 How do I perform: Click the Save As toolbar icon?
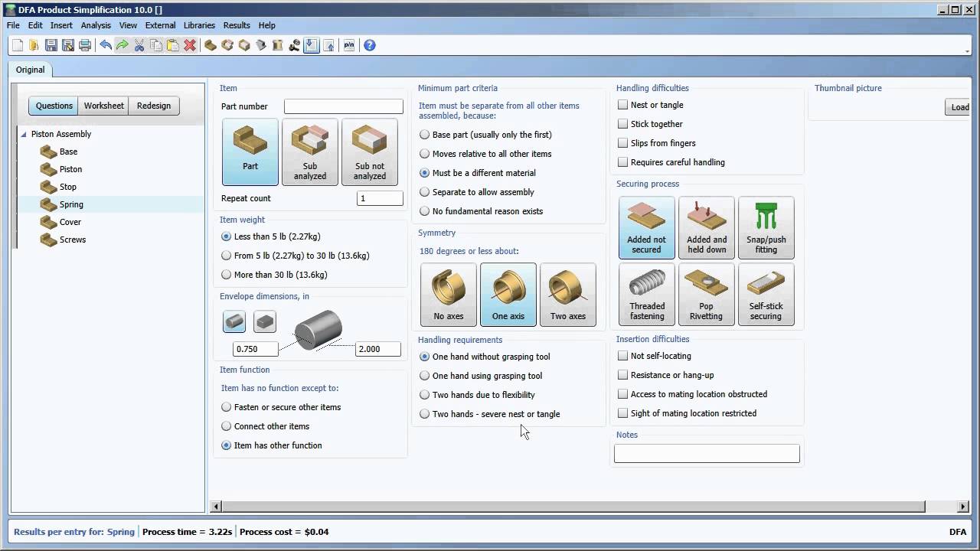pos(67,45)
